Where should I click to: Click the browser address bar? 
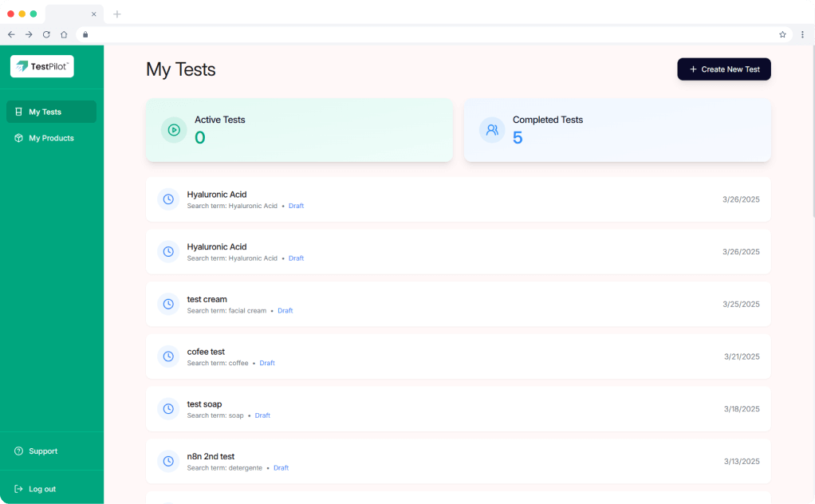click(x=434, y=34)
